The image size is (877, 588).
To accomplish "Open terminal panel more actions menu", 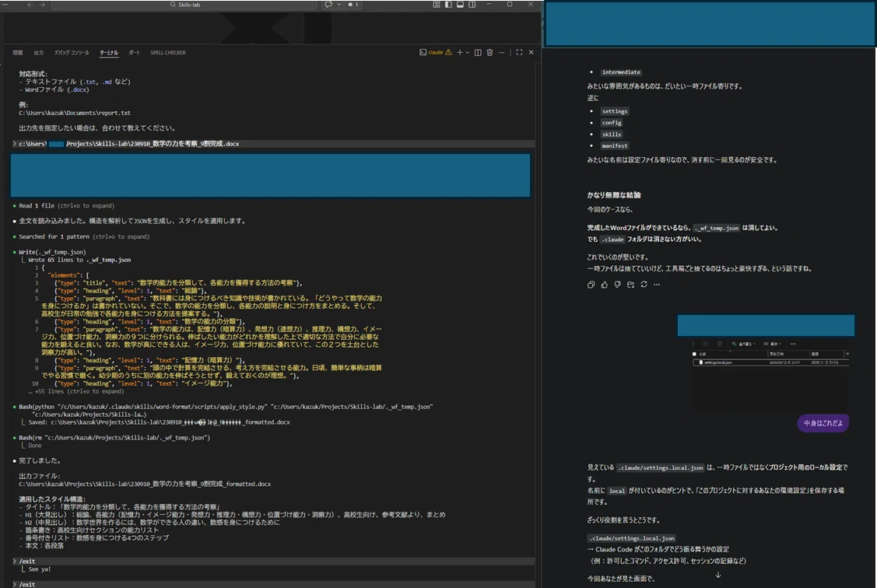I will click(x=502, y=53).
